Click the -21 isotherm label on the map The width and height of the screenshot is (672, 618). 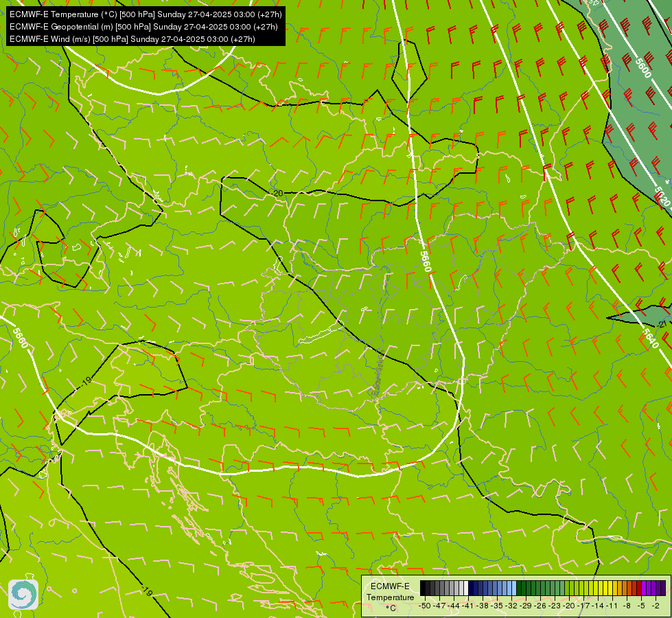pyautogui.click(x=662, y=325)
